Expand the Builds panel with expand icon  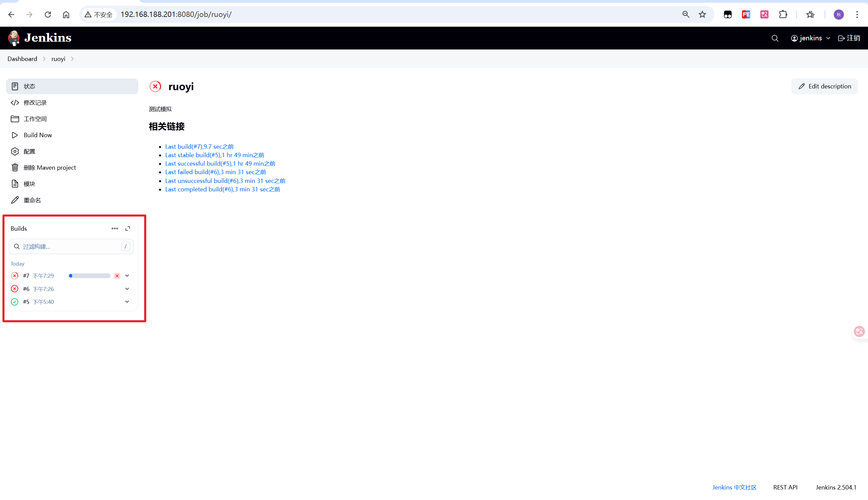tap(128, 228)
